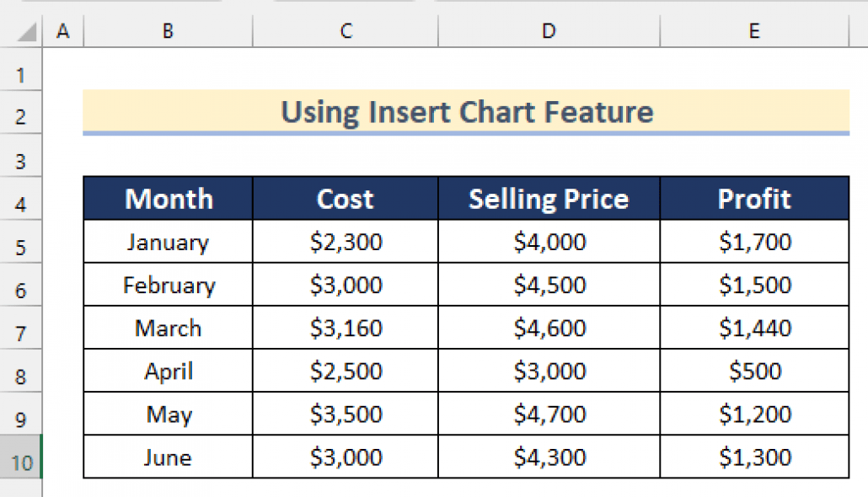Click the Cost header cell
Image resolution: width=868 pixels, height=497 pixels.
[345, 199]
